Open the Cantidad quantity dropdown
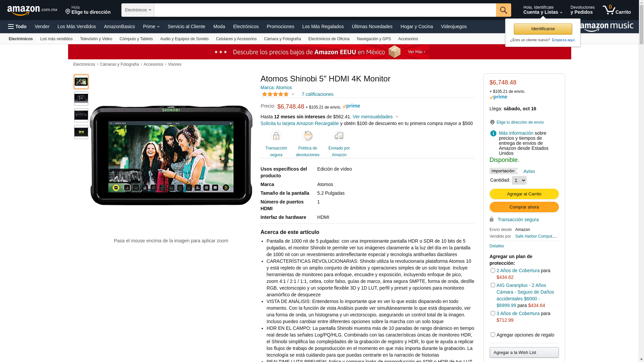Screen dimensions: 644x362 (x=519, y=180)
